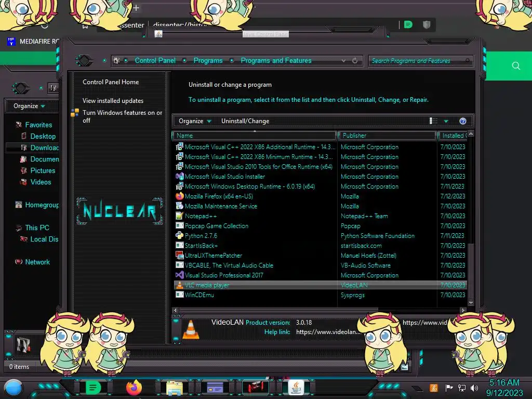Click the network icon in system tray
The height and width of the screenshot is (399, 532).
click(x=462, y=388)
